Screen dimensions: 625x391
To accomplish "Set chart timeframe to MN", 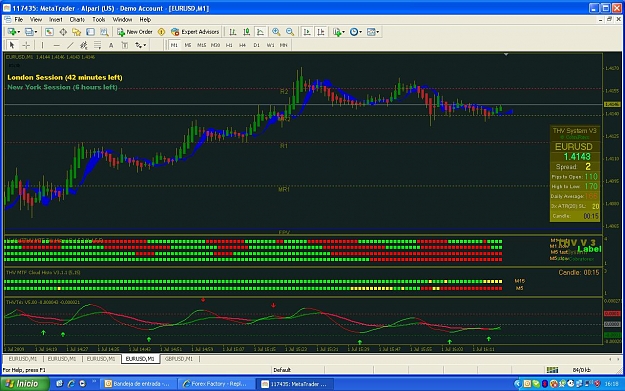I will click(283, 45).
